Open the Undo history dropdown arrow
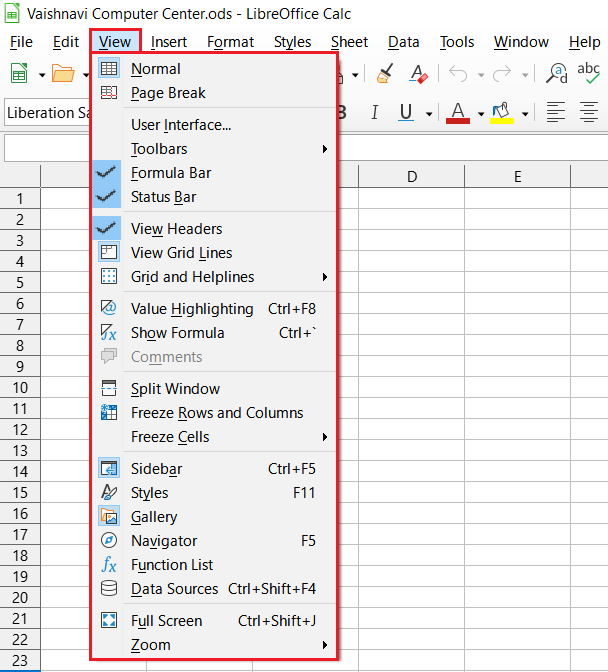The height and width of the screenshot is (672, 608). pos(481,75)
